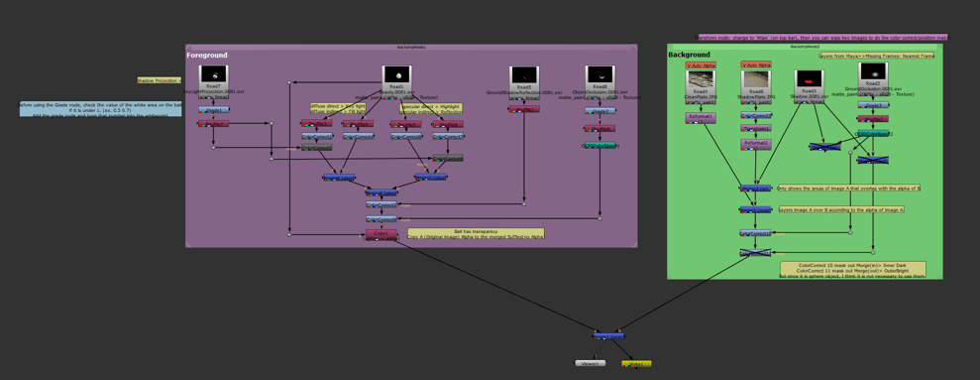Select the Read6 ShadowPlate node thumbnail
Viewport: 980px width, 380px height.
[756, 79]
